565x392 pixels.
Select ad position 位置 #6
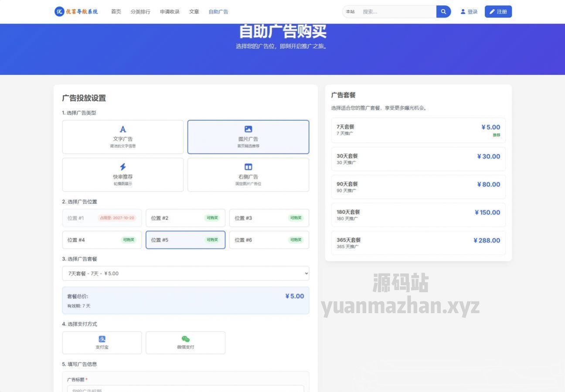[269, 240]
